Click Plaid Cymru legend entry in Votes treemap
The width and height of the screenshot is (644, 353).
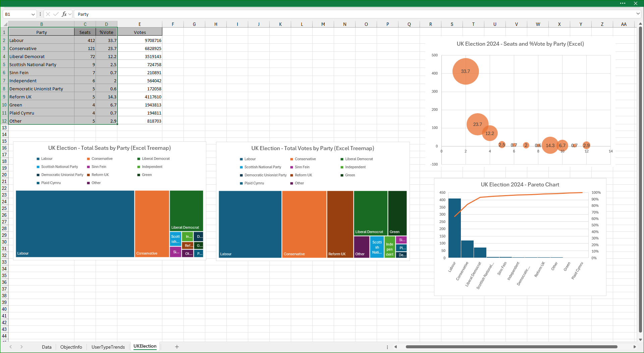pyautogui.click(x=252, y=183)
